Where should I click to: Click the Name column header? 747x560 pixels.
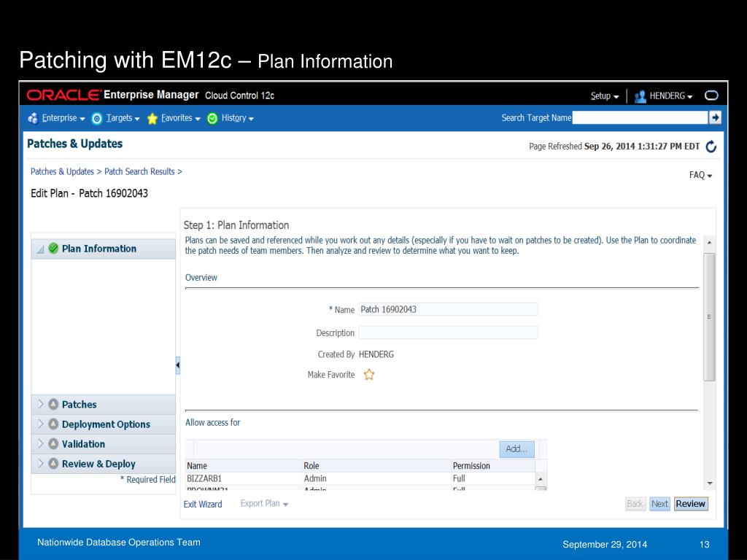click(197, 466)
